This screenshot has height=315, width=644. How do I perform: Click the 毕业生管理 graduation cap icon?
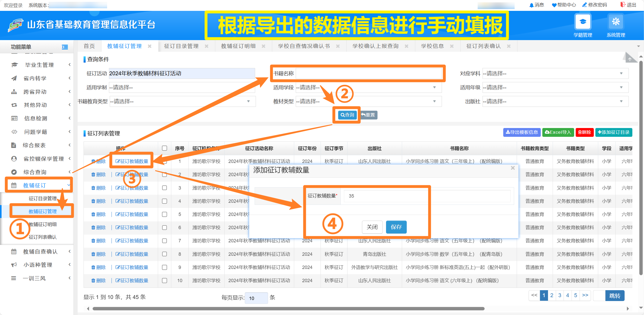pos(14,65)
